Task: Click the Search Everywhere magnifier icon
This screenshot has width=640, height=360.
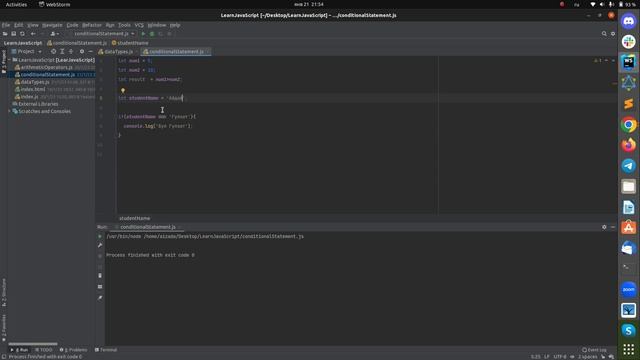Action: [604, 34]
